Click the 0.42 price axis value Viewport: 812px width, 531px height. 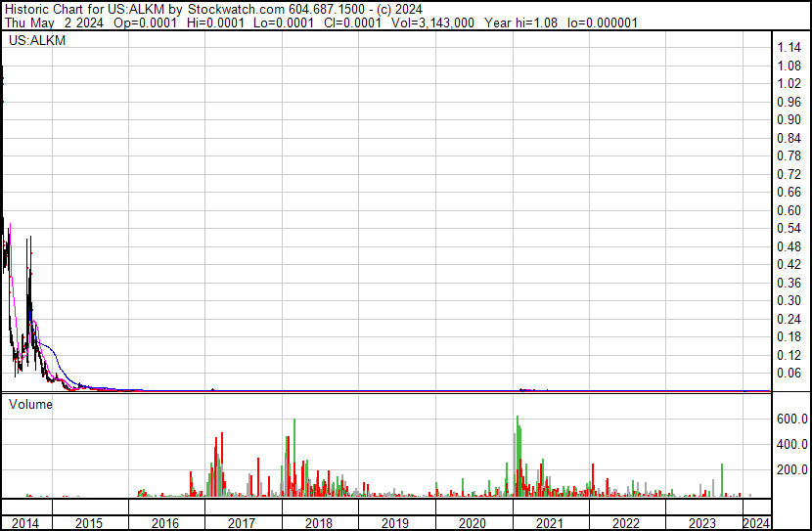pyautogui.click(x=789, y=264)
